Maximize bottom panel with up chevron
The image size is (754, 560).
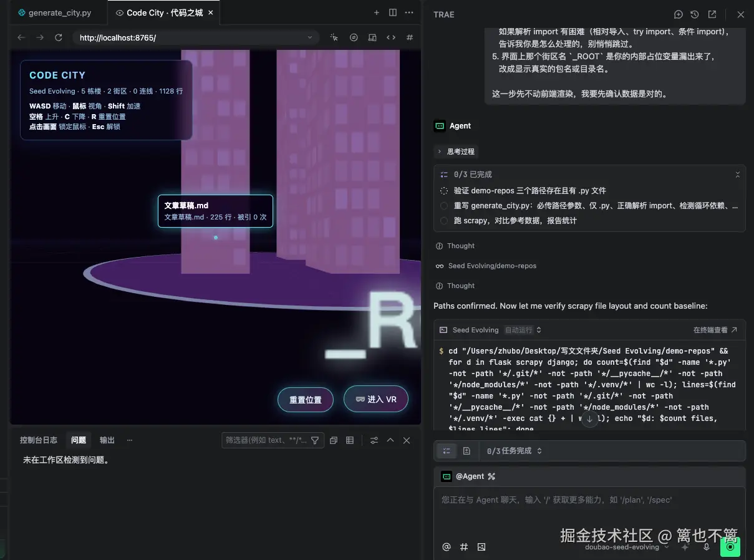(x=390, y=440)
